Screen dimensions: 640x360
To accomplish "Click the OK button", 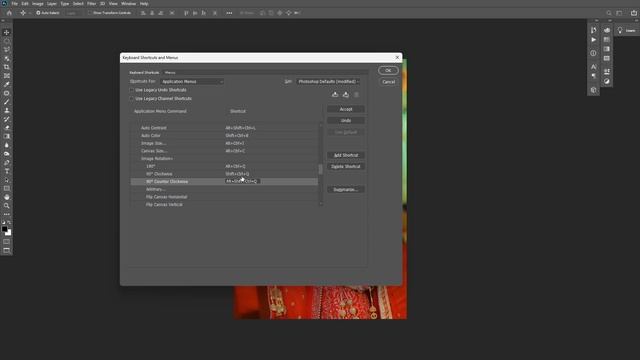I will pos(388,71).
